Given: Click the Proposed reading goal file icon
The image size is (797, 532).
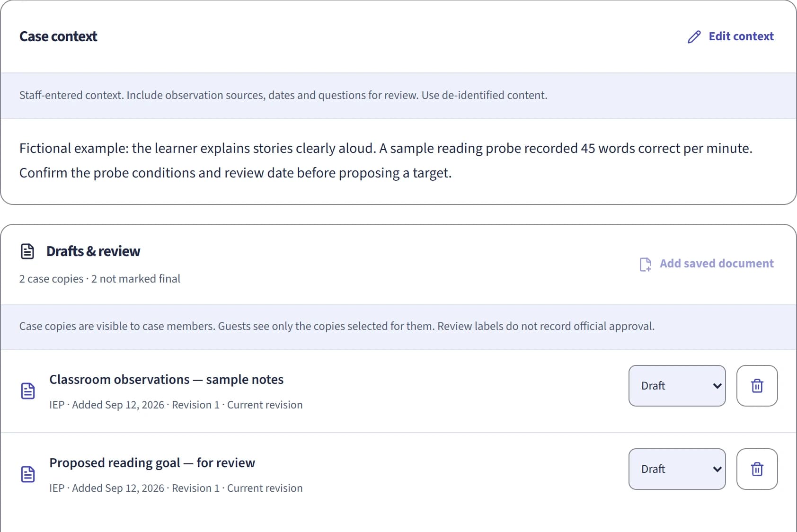Looking at the screenshot, I should [x=28, y=474].
